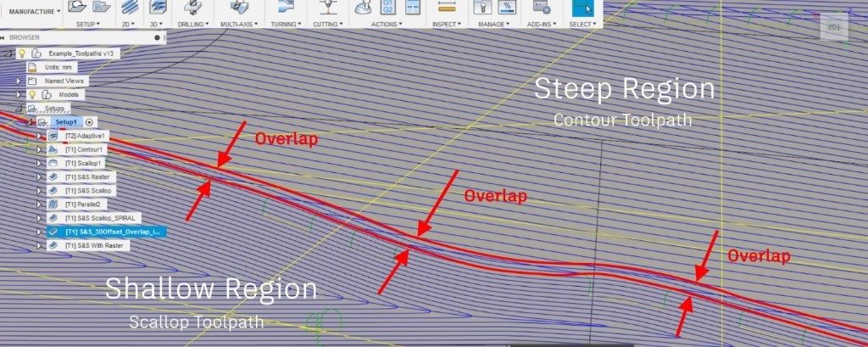Open the ACTIONS menu
Image resolution: width=868 pixels, height=347 pixels.
[x=387, y=25]
